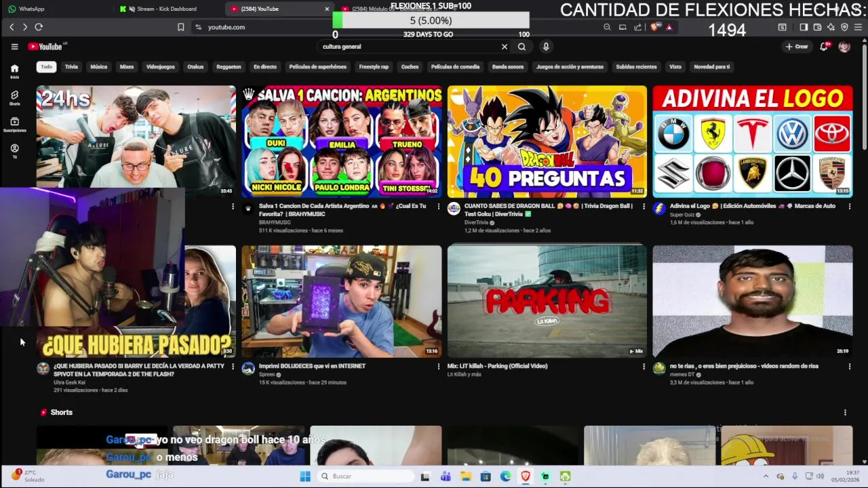Viewport: 868px width, 488px height.
Task: Select the Freestyle rap filter chip
Action: pyautogui.click(x=374, y=66)
